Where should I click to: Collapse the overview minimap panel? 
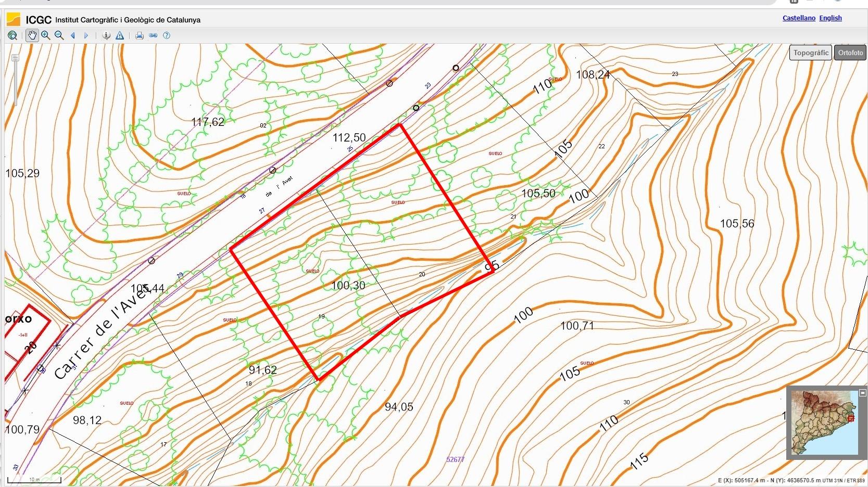coord(862,393)
